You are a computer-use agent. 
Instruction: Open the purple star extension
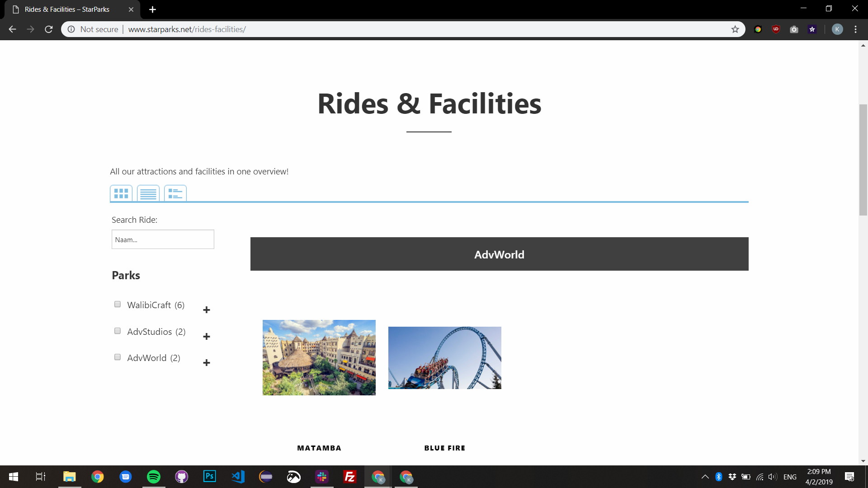[812, 29]
